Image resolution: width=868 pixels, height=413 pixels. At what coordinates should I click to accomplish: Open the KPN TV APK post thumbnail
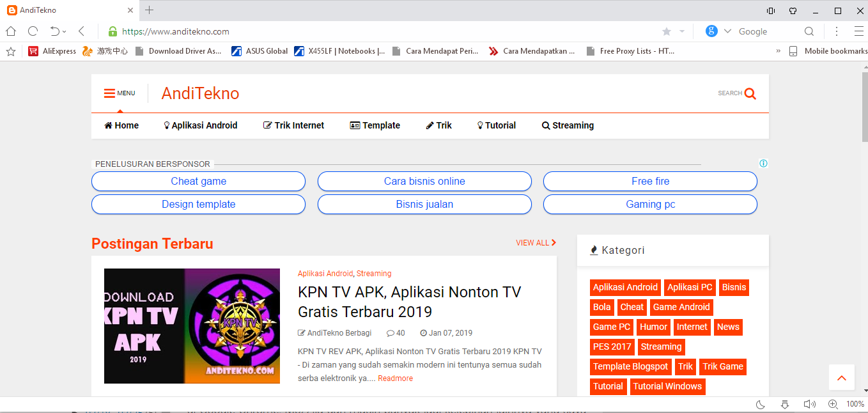[192, 326]
